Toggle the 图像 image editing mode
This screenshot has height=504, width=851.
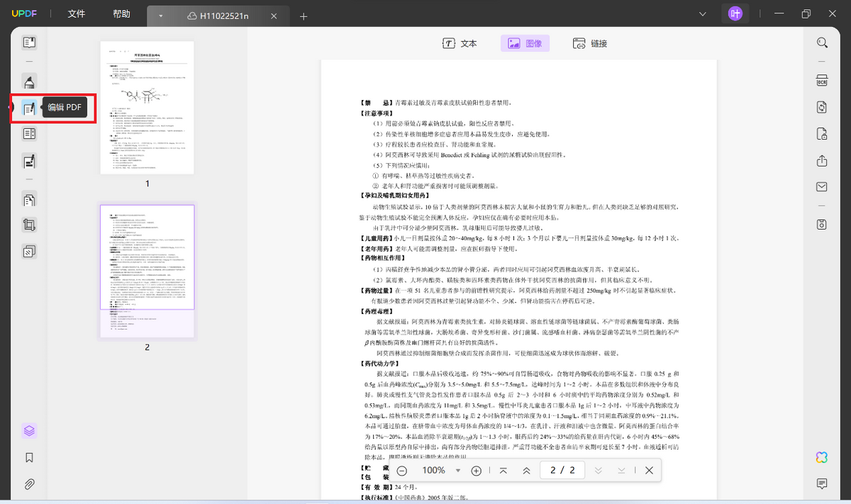pyautogui.click(x=525, y=43)
